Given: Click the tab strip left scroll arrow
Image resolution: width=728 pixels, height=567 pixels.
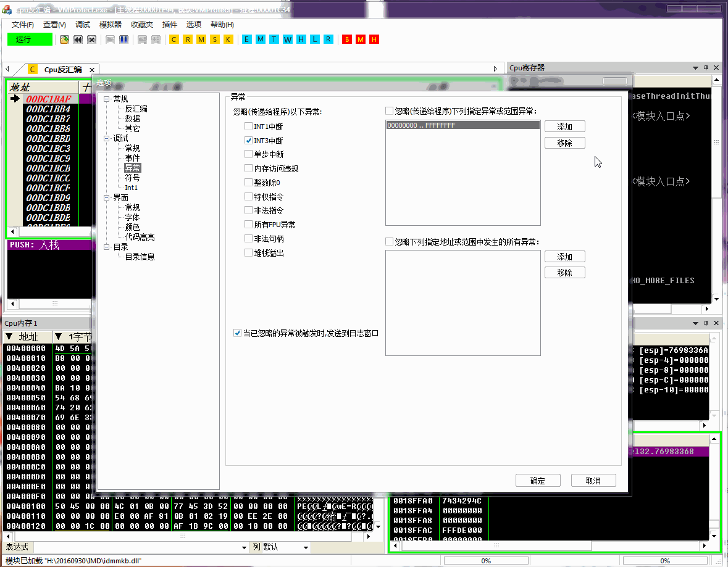Looking at the screenshot, I should click(x=7, y=68).
